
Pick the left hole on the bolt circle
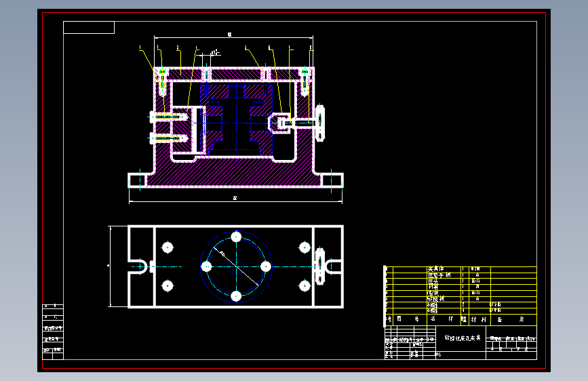pyautogui.click(x=207, y=266)
